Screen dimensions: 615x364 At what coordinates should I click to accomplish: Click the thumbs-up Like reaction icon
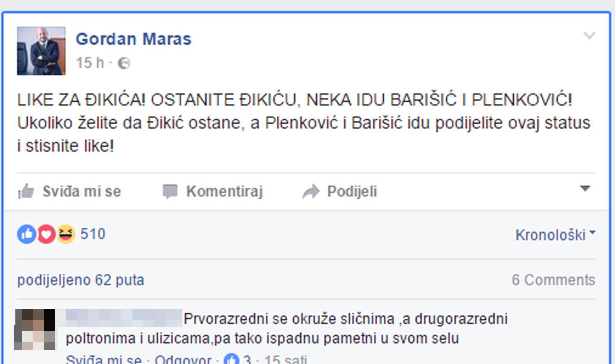(26, 234)
